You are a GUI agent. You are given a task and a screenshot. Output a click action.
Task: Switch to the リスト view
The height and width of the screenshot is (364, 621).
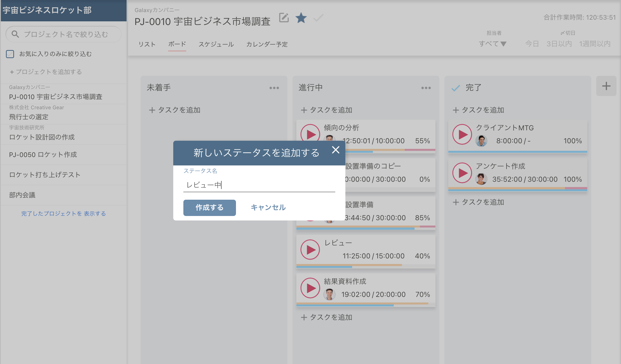coord(147,44)
